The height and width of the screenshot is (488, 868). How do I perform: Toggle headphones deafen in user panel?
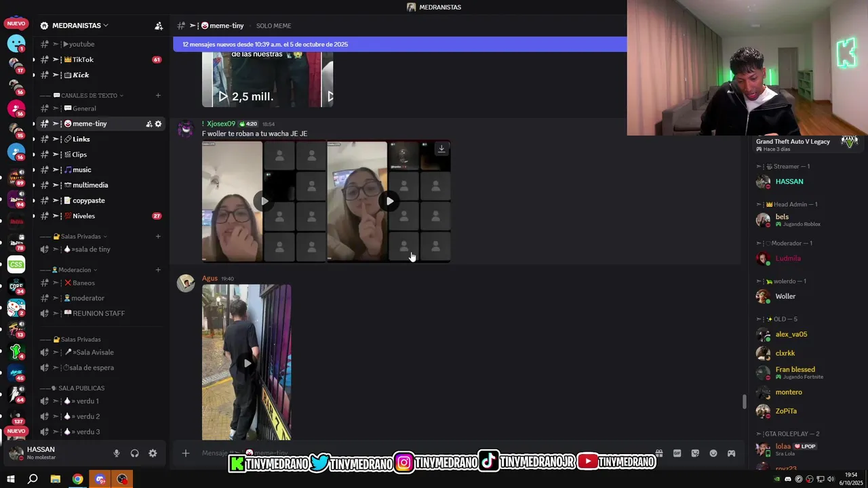coord(134,453)
